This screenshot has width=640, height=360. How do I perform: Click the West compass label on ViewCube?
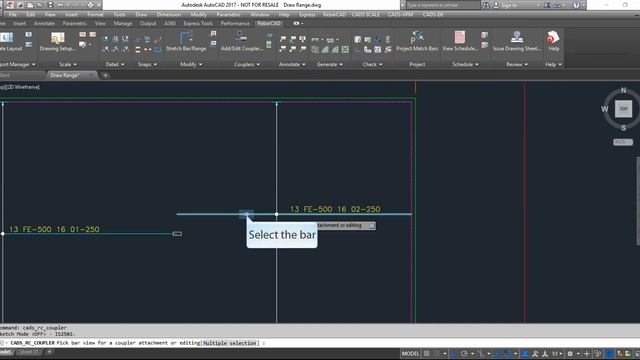click(604, 109)
